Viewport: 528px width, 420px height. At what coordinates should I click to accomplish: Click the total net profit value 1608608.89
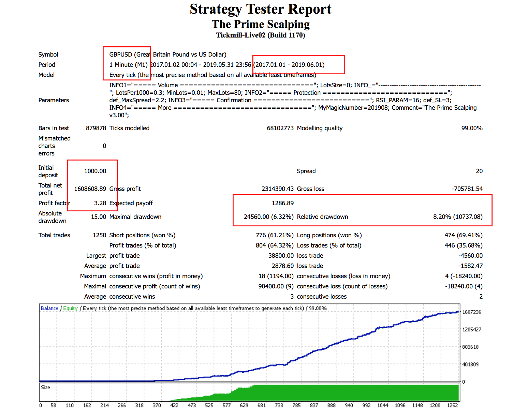pos(90,189)
